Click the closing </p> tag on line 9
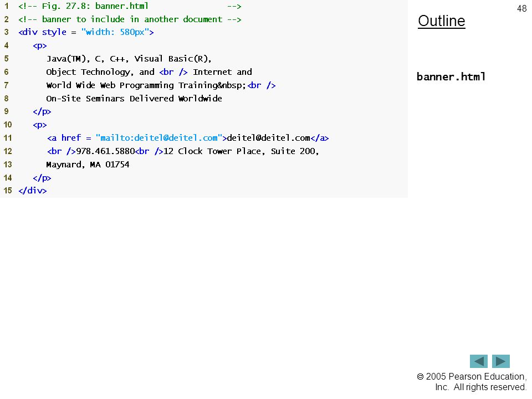This screenshot has width=532, height=399. click(x=42, y=111)
